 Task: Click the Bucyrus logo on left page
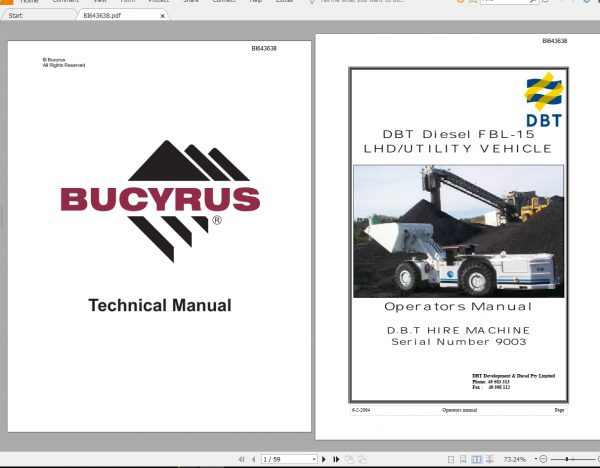(x=160, y=201)
